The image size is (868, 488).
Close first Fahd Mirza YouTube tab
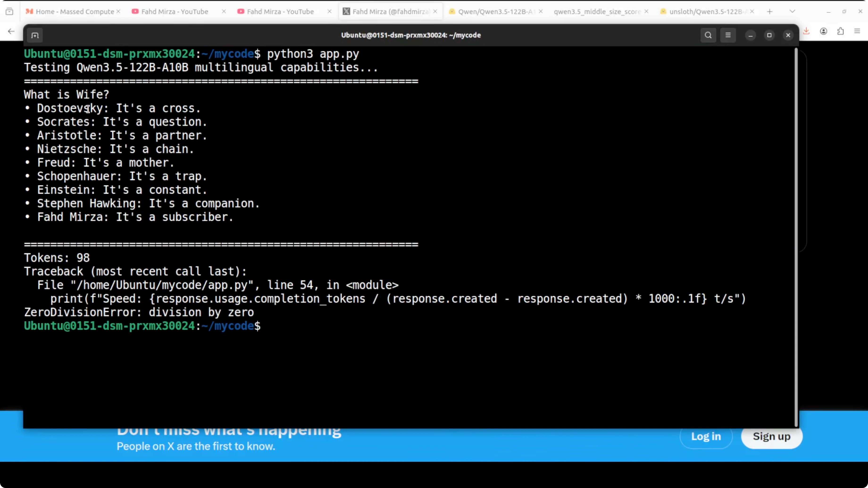[x=224, y=12]
